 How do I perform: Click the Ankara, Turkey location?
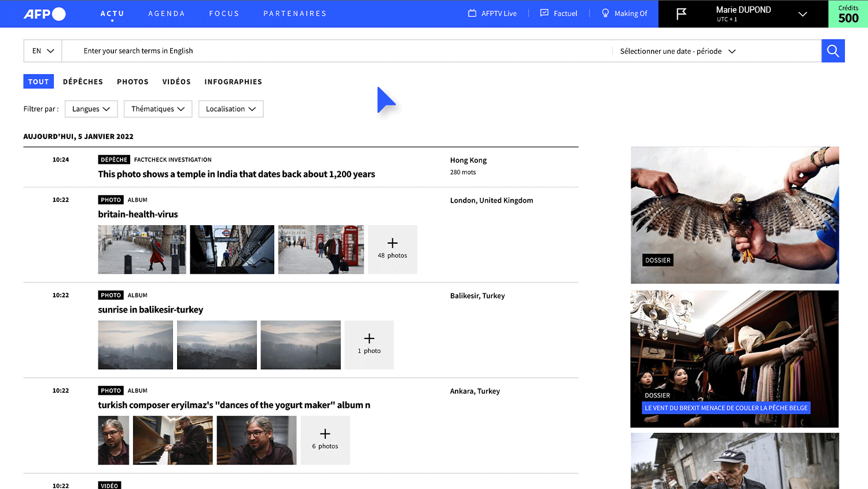pos(475,391)
